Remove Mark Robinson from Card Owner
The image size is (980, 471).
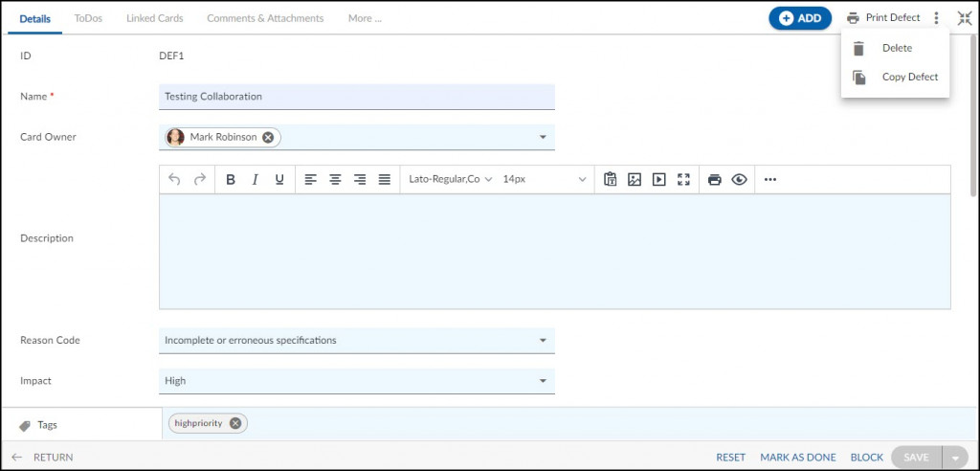268,137
